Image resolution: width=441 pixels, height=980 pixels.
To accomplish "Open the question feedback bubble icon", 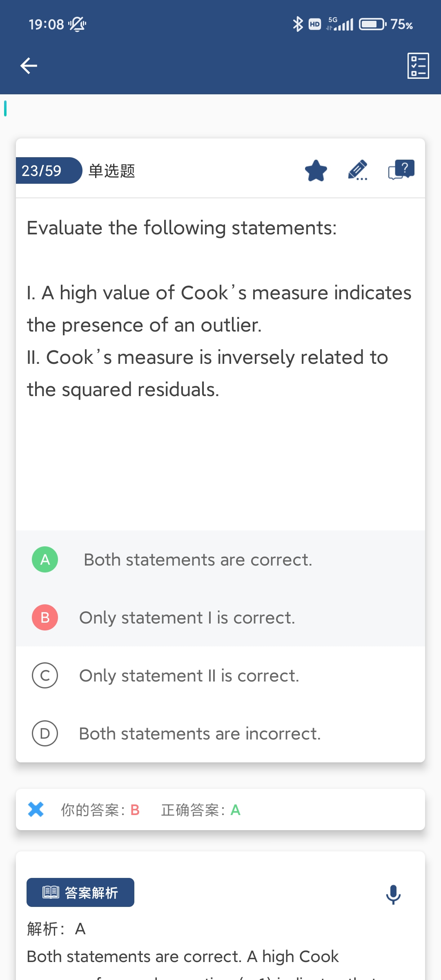I will point(401,170).
